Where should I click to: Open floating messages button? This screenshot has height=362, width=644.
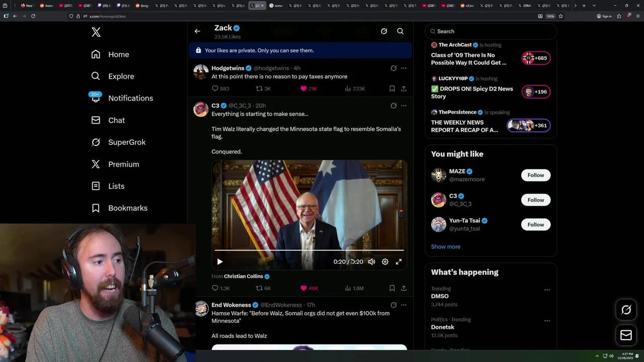coord(626,335)
